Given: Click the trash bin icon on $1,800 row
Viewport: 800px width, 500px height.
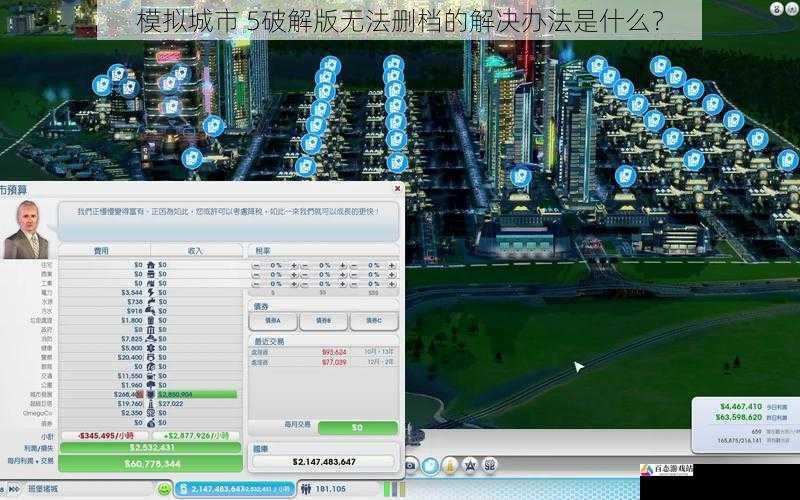Looking at the screenshot, I should (151, 320).
